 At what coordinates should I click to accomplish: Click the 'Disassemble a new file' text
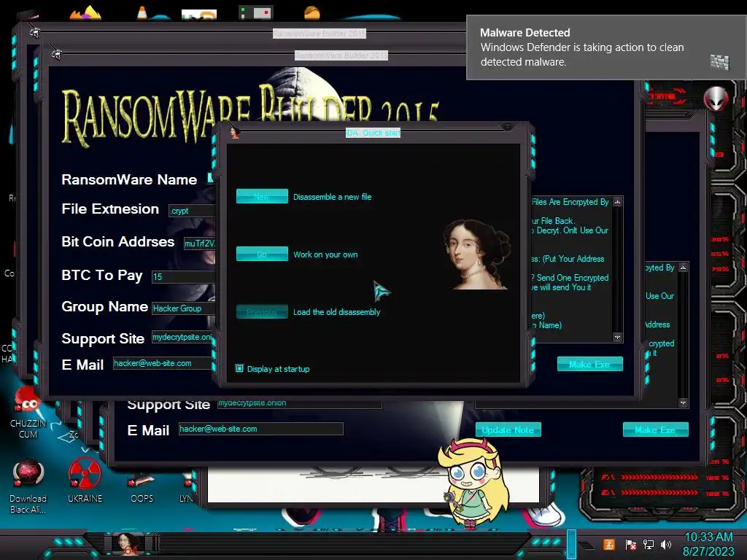(332, 197)
